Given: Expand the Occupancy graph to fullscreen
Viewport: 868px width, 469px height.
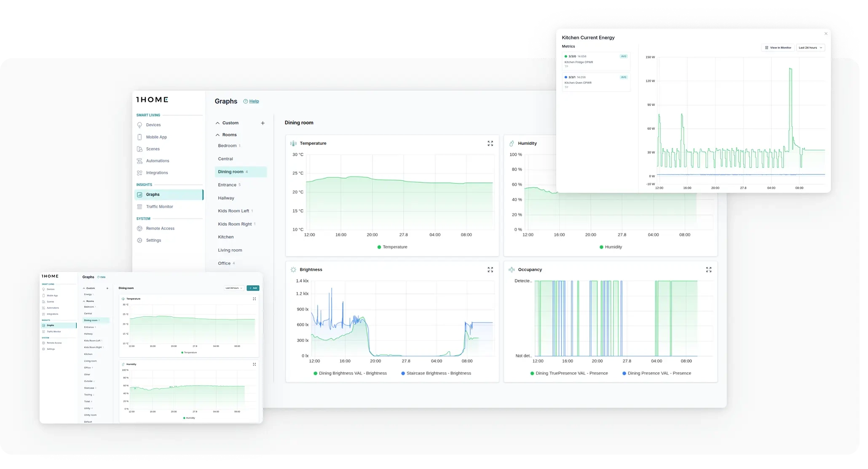Looking at the screenshot, I should pyautogui.click(x=708, y=269).
